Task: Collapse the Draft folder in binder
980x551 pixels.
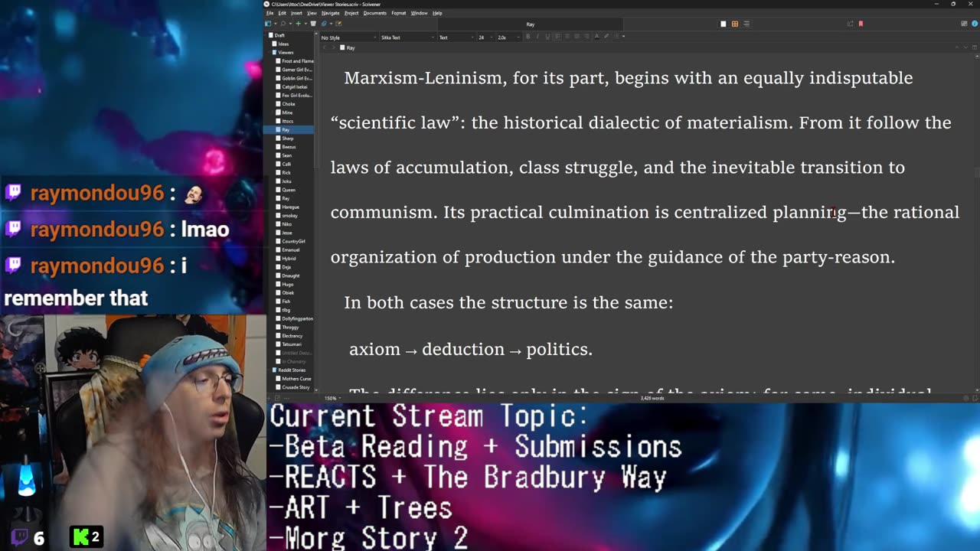Action: tap(266, 35)
